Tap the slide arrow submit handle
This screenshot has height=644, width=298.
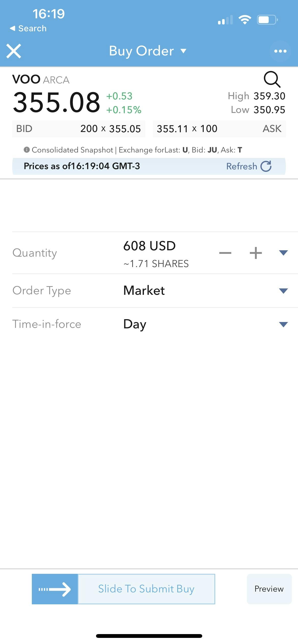coord(55,589)
